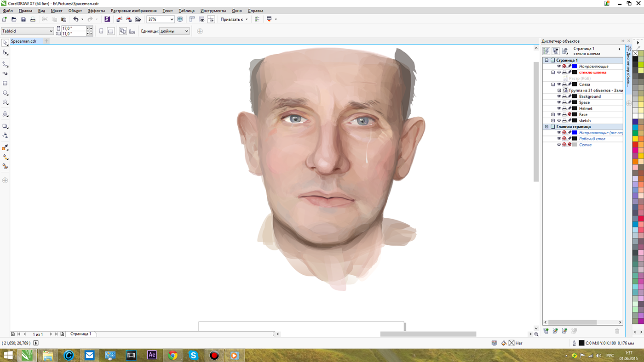This screenshot has width=644, height=362.
Task: Select the Text tool
Action: (x=5, y=114)
